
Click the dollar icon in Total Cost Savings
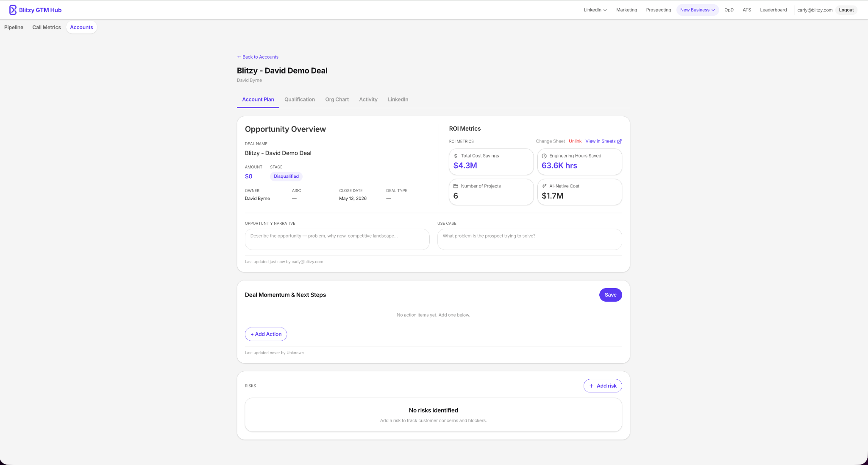(456, 156)
